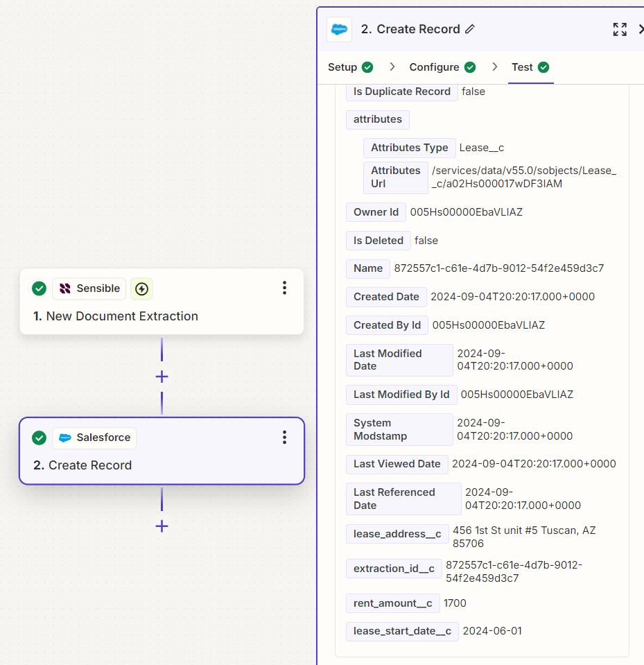Viewport: 644px width, 665px height.
Task: Click the 'Name' field label
Action: 368,268
